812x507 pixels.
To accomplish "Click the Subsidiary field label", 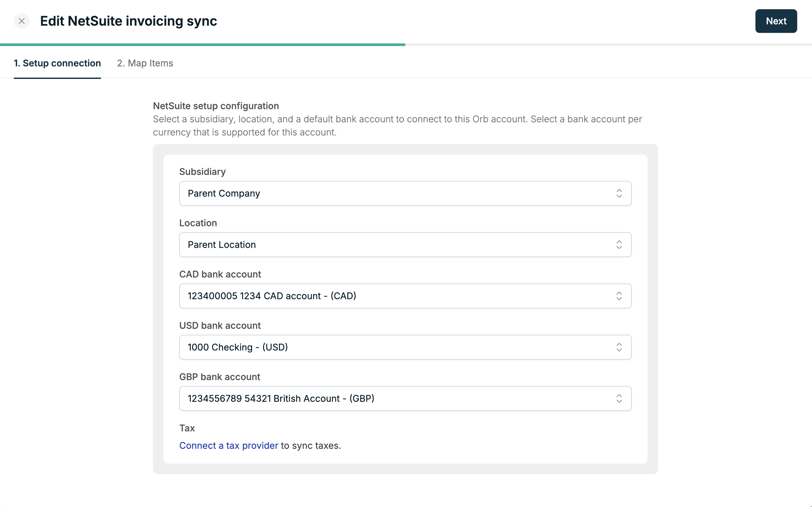I will tap(202, 172).
